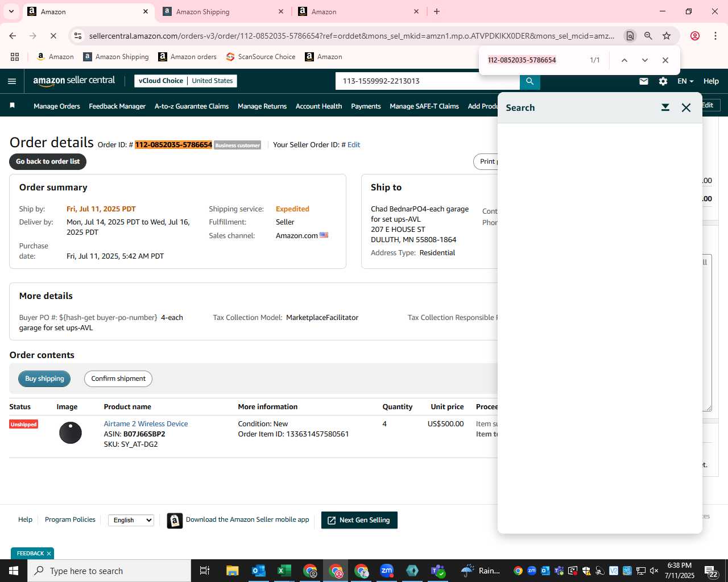Screen dimensions: 728x582
Task: Click the Buy shipping button
Action: coord(44,379)
